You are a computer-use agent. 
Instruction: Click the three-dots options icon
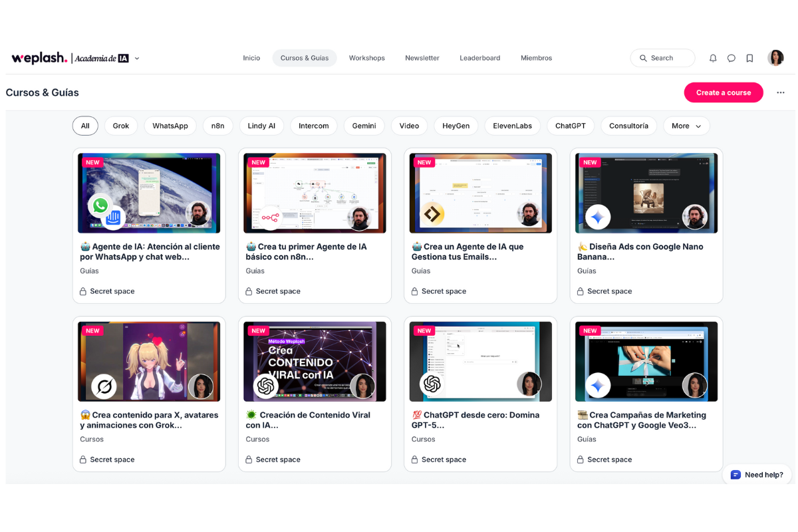(781, 92)
